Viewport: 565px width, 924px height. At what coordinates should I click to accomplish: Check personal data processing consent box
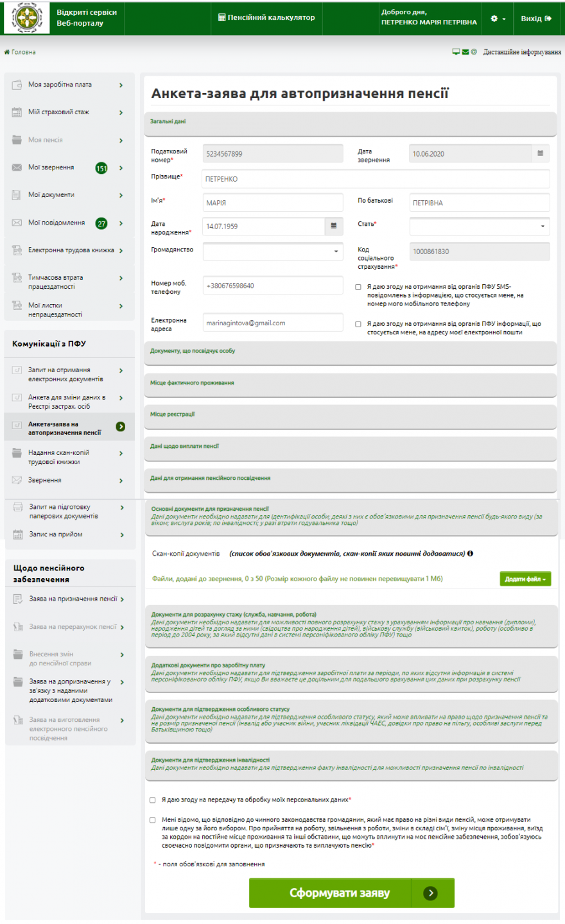pos(153,800)
